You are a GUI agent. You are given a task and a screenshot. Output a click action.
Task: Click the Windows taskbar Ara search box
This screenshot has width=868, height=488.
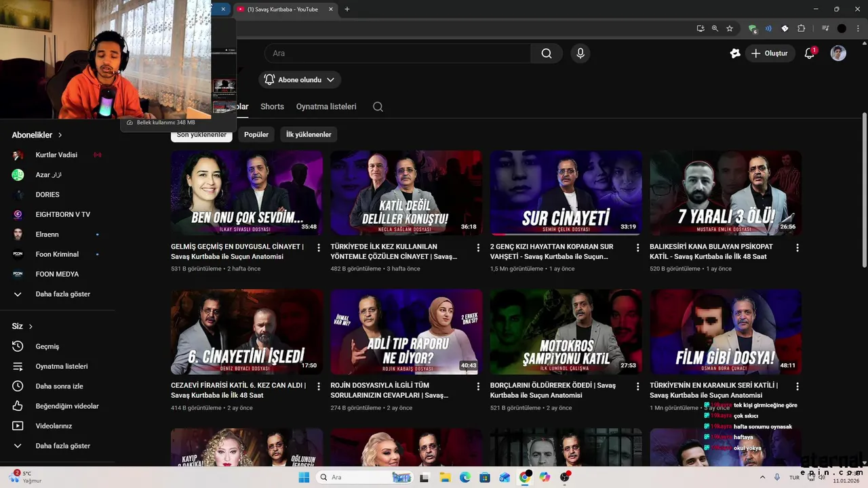click(365, 477)
